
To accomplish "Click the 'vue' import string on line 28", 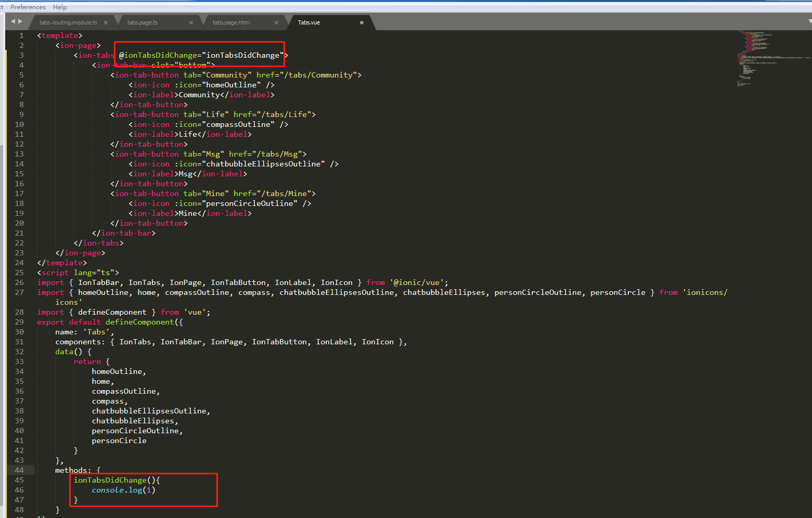I will click(x=195, y=312).
